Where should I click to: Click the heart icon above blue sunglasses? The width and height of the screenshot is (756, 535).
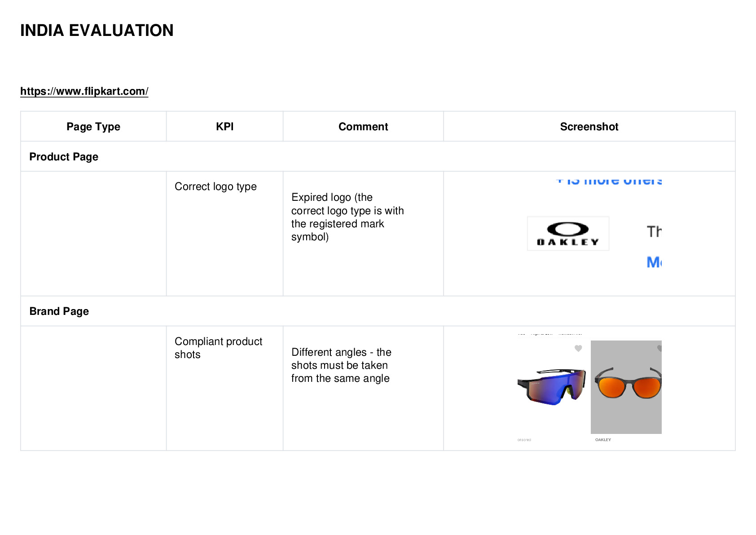coord(578,348)
